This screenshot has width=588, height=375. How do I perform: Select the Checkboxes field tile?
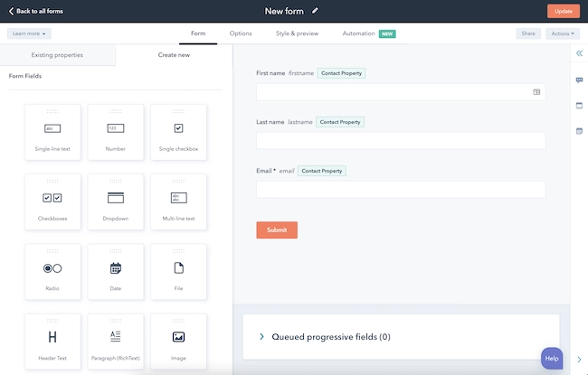[x=52, y=202]
